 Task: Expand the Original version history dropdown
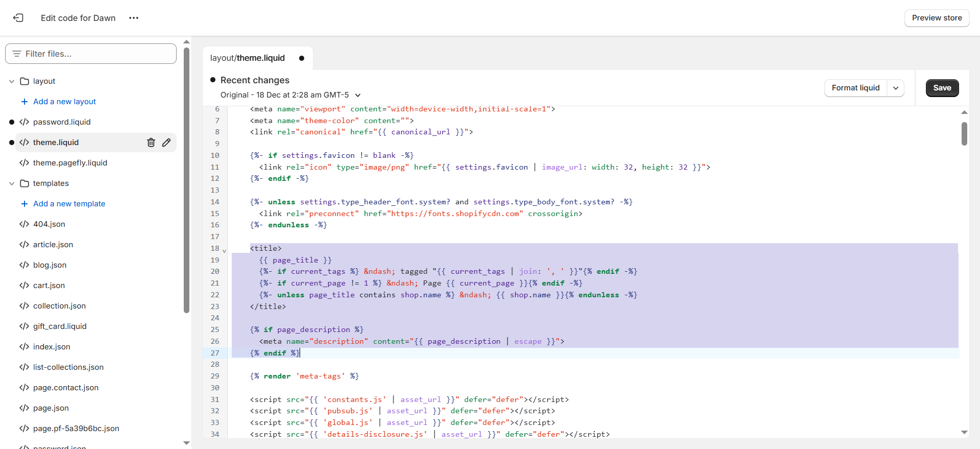[x=358, y=95]
